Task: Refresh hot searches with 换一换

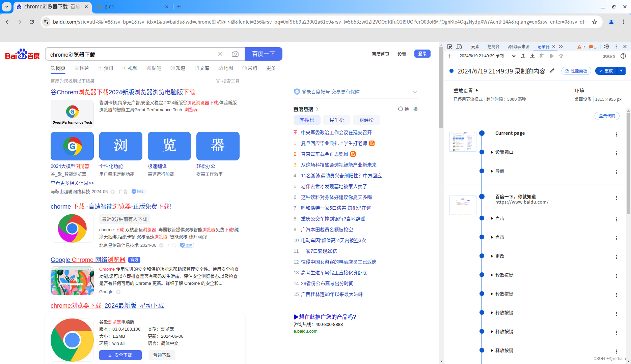Action: tap(408, 109)
